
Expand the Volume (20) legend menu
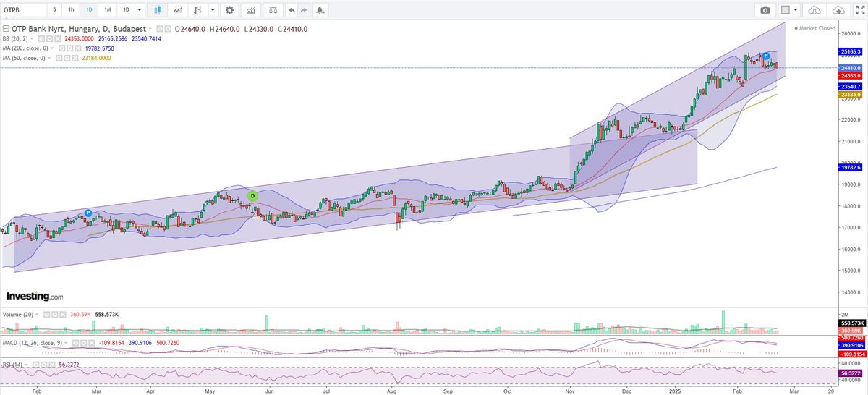coord(37,315)
